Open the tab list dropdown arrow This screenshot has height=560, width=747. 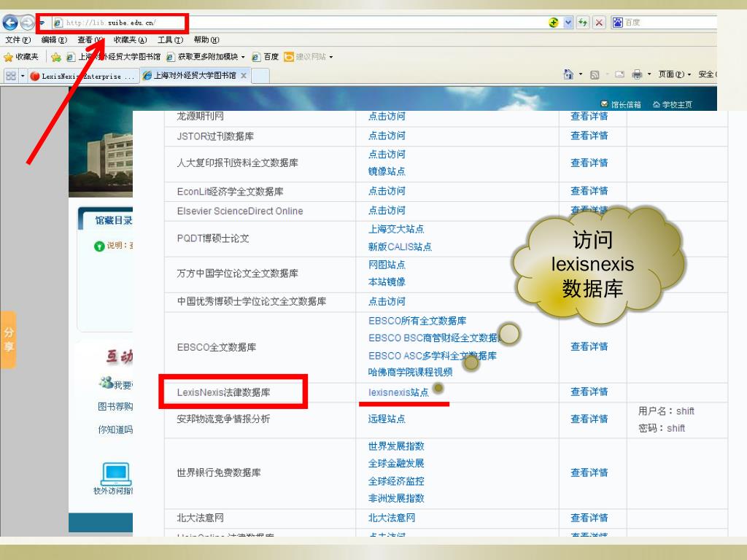[x=23, y=76]
